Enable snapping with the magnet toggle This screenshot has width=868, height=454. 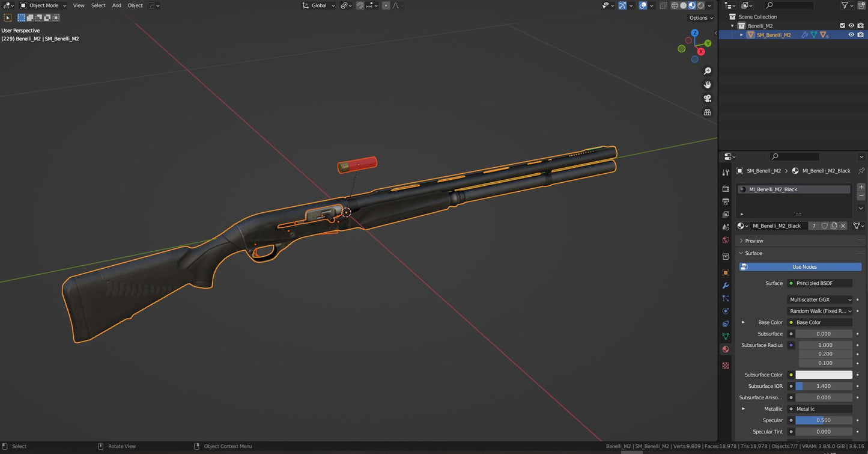359,5
